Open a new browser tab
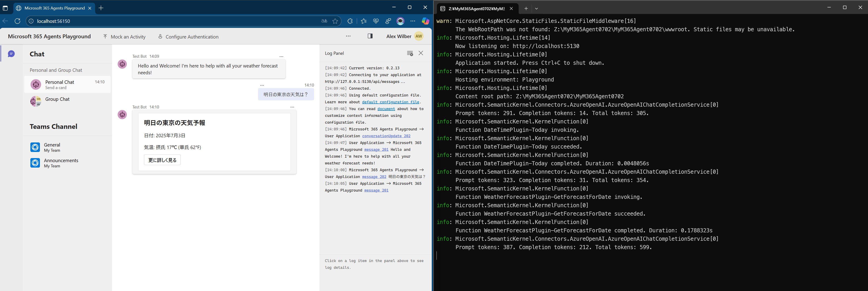 coord(101,8)
